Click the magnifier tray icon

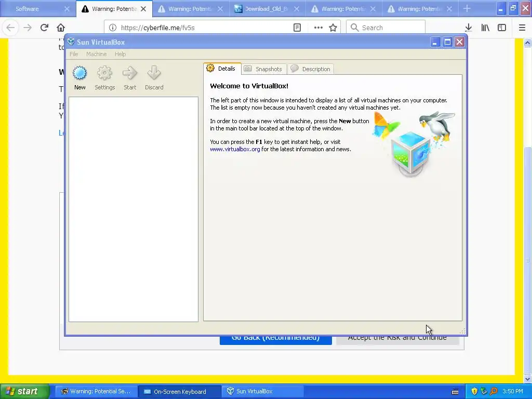pos(494,391)
